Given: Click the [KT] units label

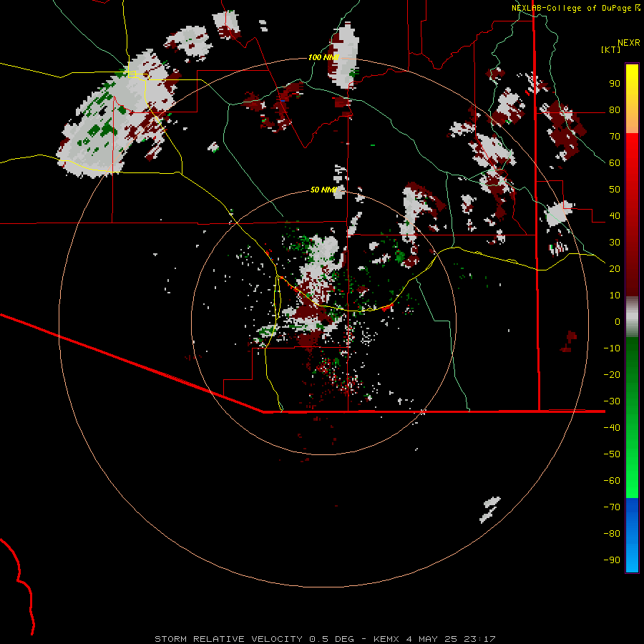Looking at the screenshot, I should coord(611,49).
